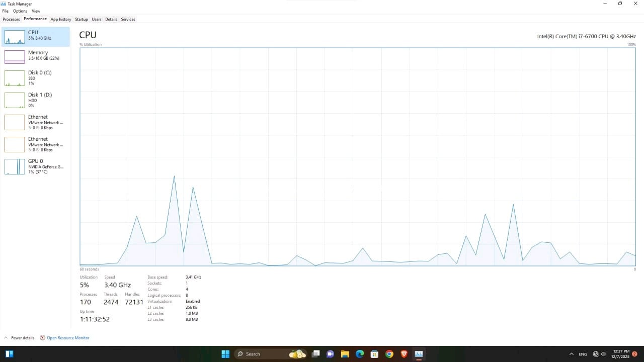Open Task View from the taskbar
Screen dimensions: 644x362
(x=316, y=354)
